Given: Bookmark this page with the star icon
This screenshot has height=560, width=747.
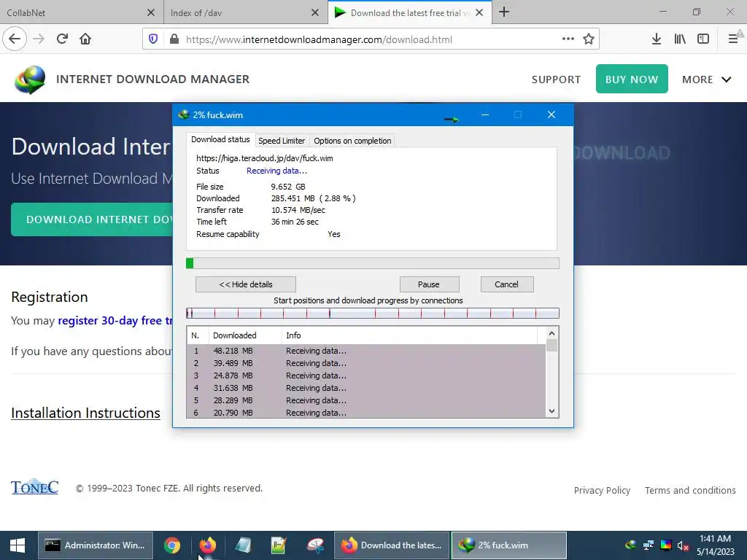Looking at the screenshot, I should 589,39.
